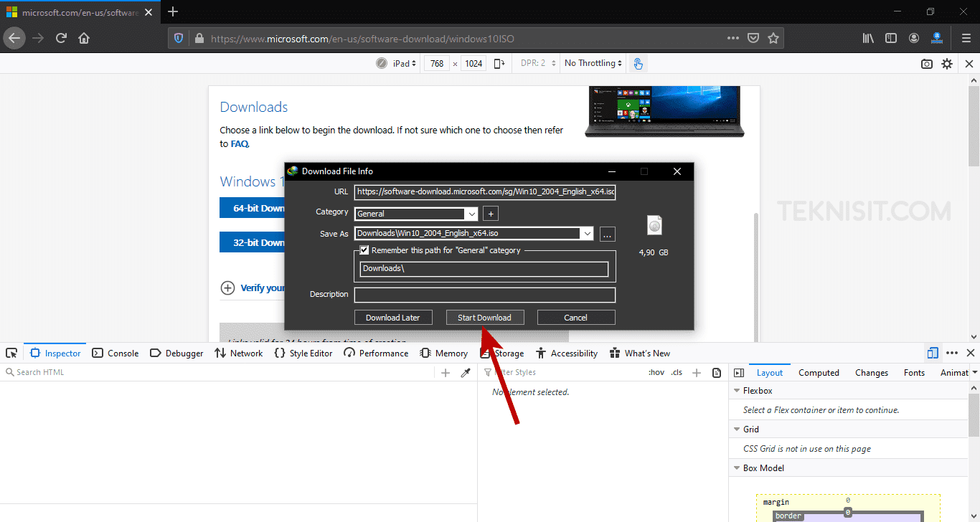Take a screenshot of the viewport camera icon

927,64
